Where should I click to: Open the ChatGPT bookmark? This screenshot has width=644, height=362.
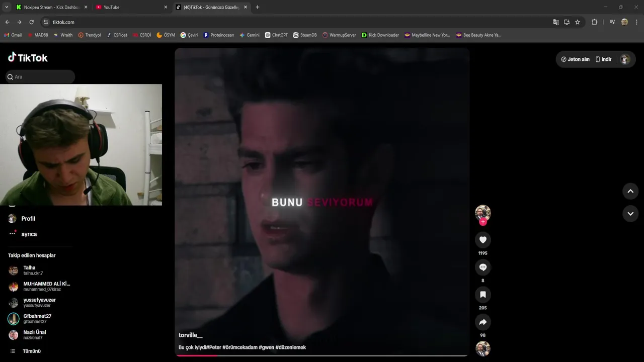276,35
